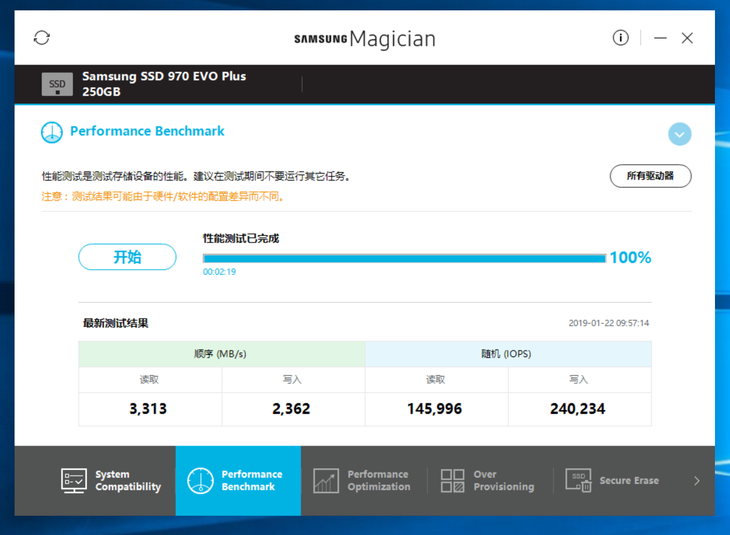Close the Samsung Magician window
The height and width of the screenshot is (535, 730).
687,38
